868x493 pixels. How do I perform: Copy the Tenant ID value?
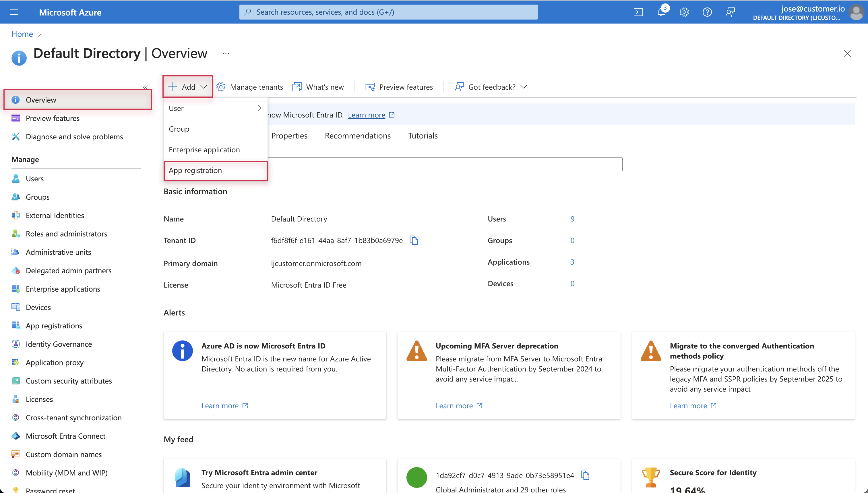414,240
